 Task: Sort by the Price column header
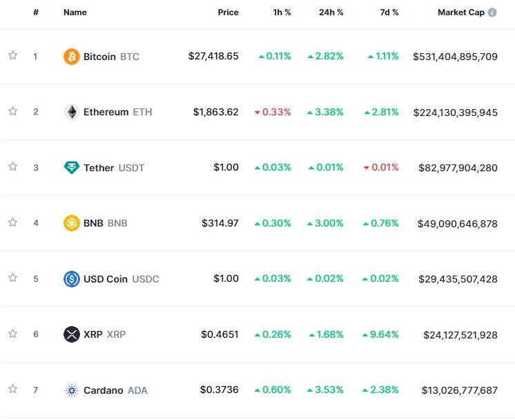pos(228,12)
